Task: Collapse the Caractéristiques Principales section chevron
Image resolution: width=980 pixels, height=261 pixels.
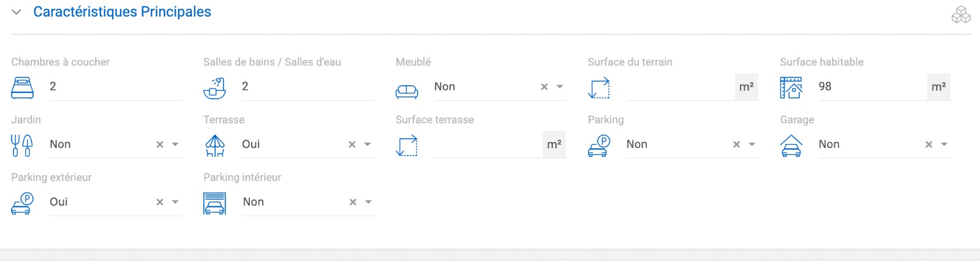Action: tap(17, 12)
